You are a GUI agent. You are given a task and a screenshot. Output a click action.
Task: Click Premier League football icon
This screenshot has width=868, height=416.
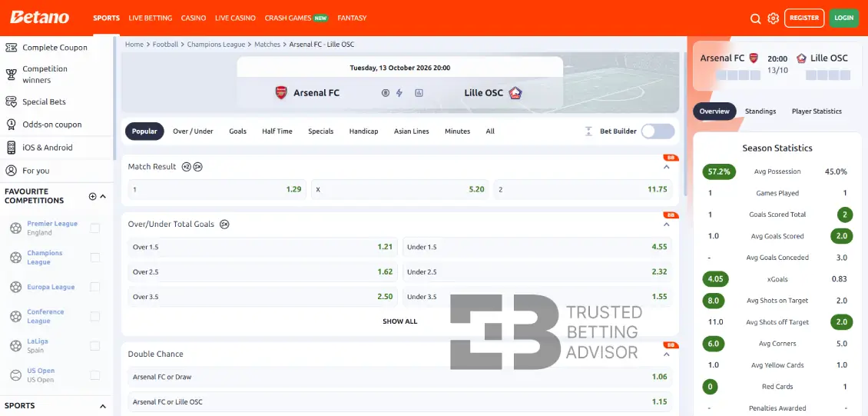pyautogui.click(x=15, y=228)
